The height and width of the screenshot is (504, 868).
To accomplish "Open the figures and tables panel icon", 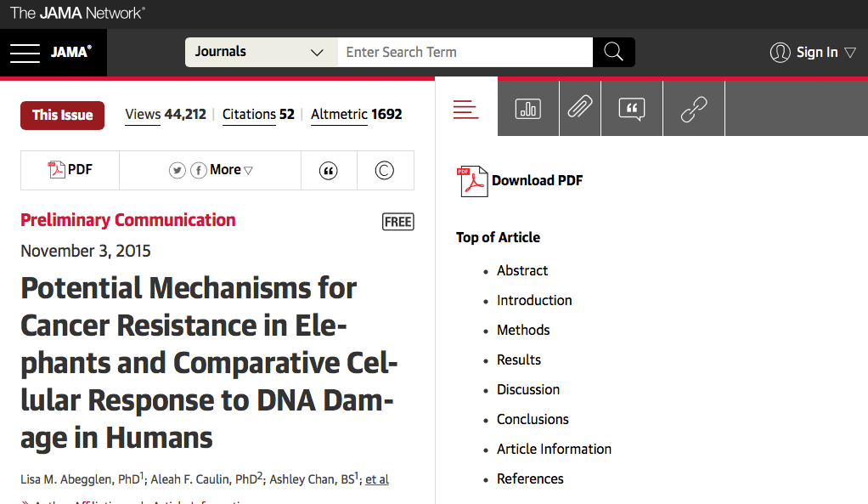I will pyautogui.click(x=528, y=109).
